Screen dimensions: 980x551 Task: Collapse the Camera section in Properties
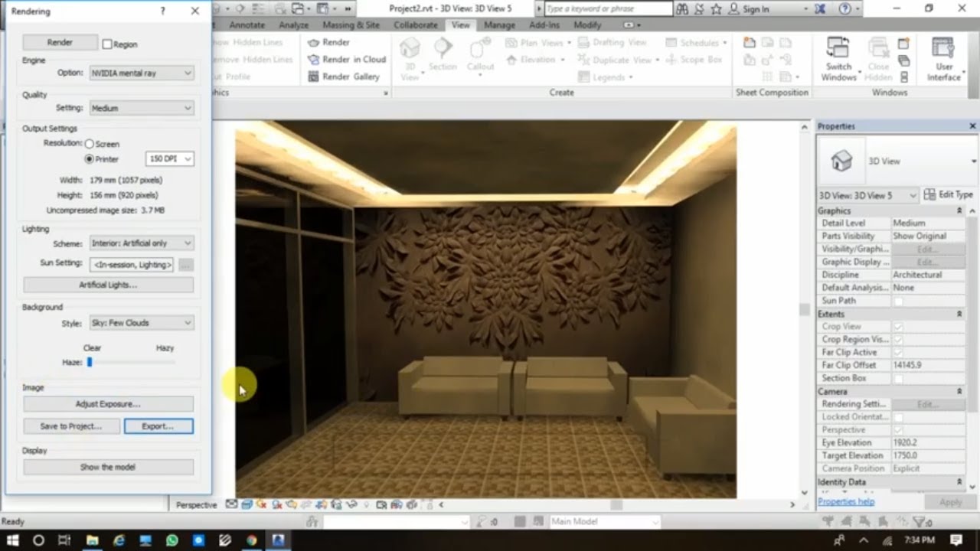(959, 391)
